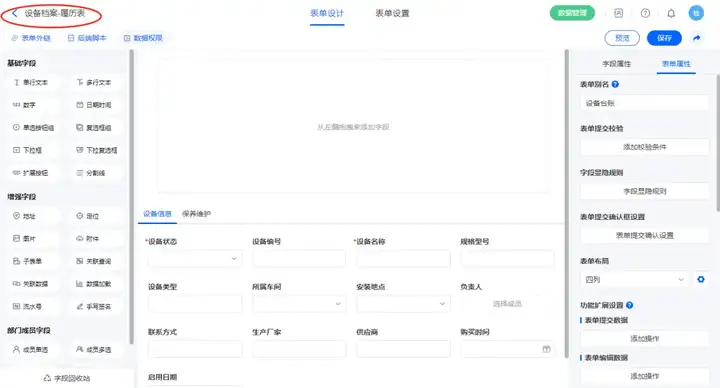
Task: Click the user avatar in top right
Action: point(696,13)
